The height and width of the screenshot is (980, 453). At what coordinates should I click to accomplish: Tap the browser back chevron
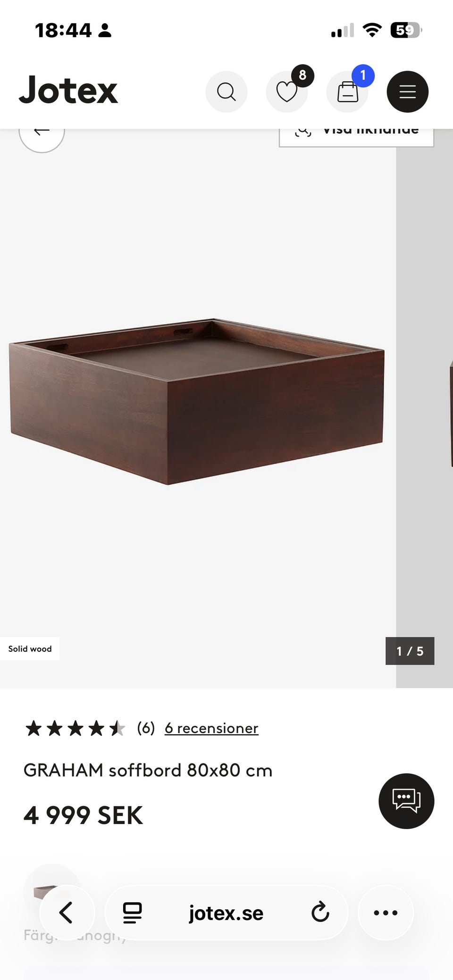coord(67,913)
